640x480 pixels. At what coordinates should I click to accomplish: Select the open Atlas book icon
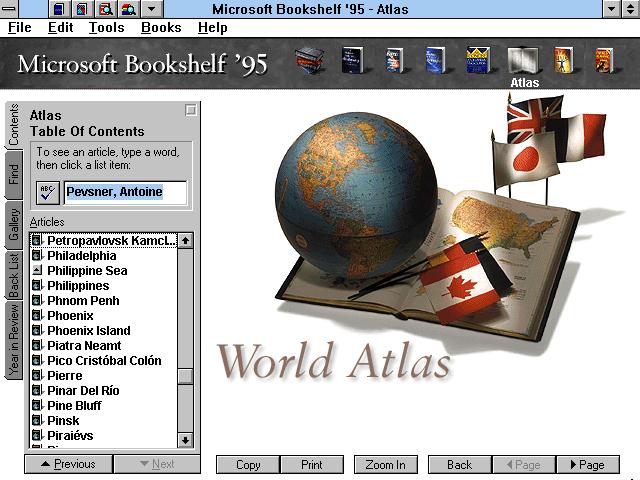pos(523,60)
